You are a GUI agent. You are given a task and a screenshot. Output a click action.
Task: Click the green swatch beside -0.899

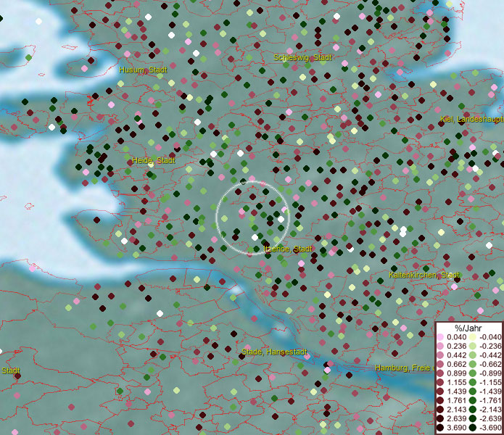pos(473,373)
